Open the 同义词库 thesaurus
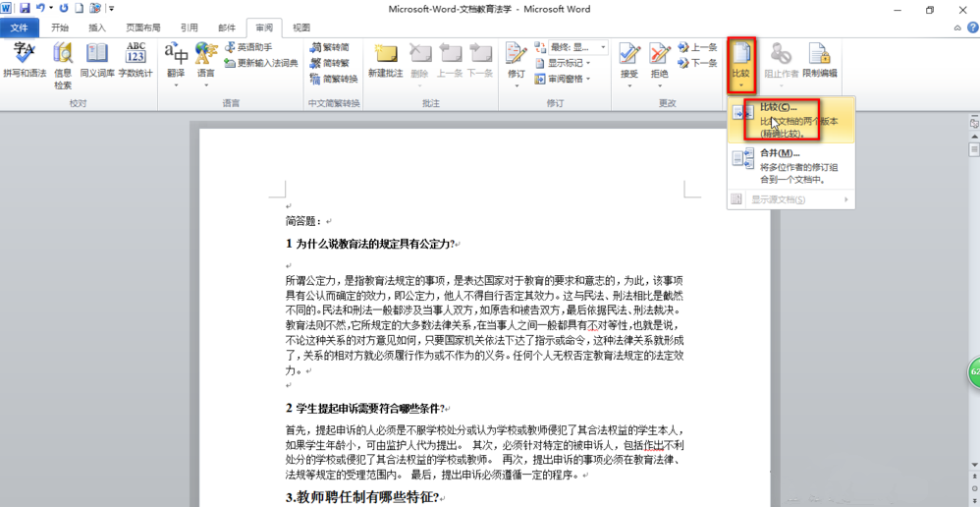 coord(97,61)
